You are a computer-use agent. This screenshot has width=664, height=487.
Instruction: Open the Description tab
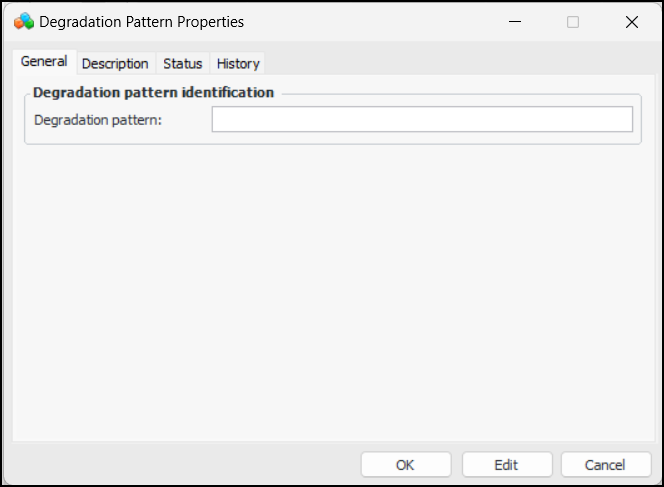(x=115, y=63)
